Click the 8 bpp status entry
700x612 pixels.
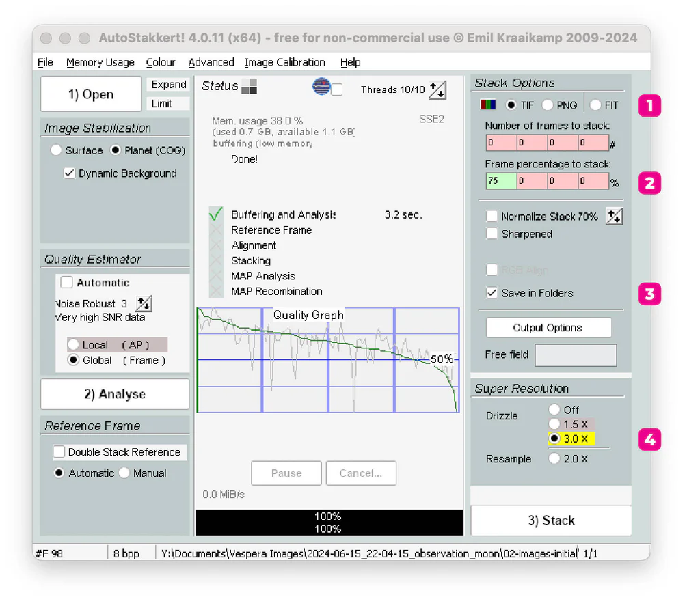click(126, 553)
